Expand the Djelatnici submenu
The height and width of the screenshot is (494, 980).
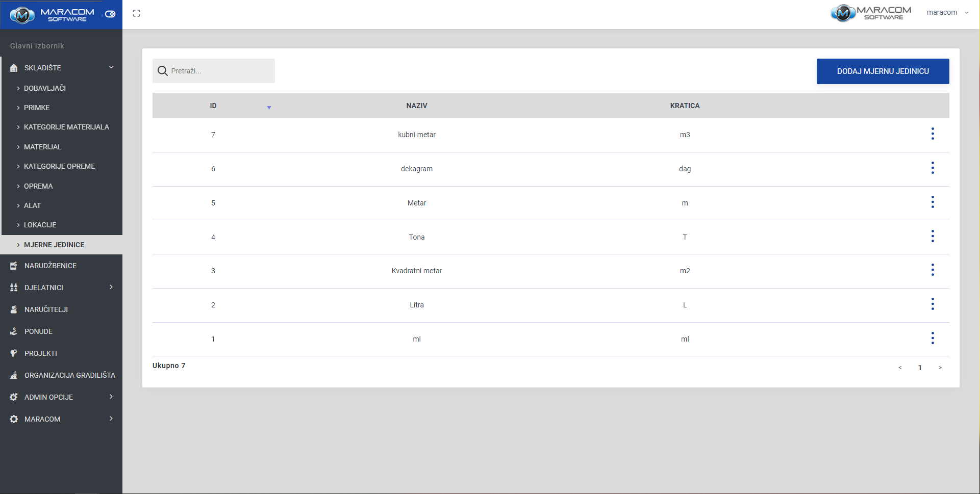click(111, 287)
